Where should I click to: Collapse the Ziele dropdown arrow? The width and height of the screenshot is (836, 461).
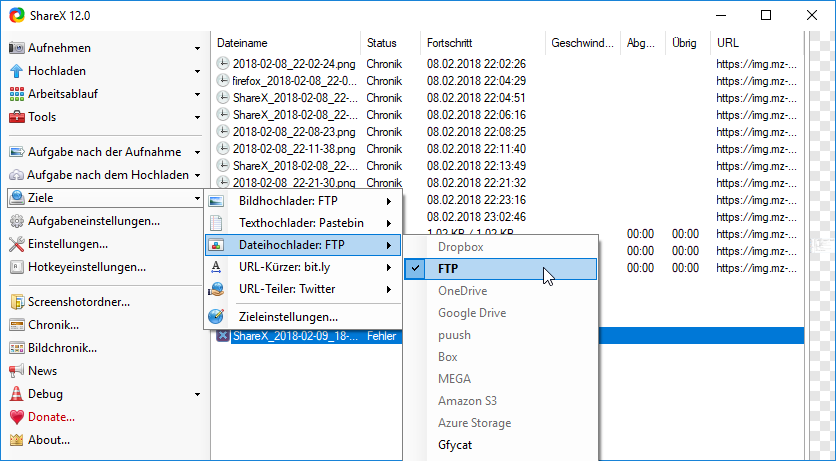coord(197,199)
